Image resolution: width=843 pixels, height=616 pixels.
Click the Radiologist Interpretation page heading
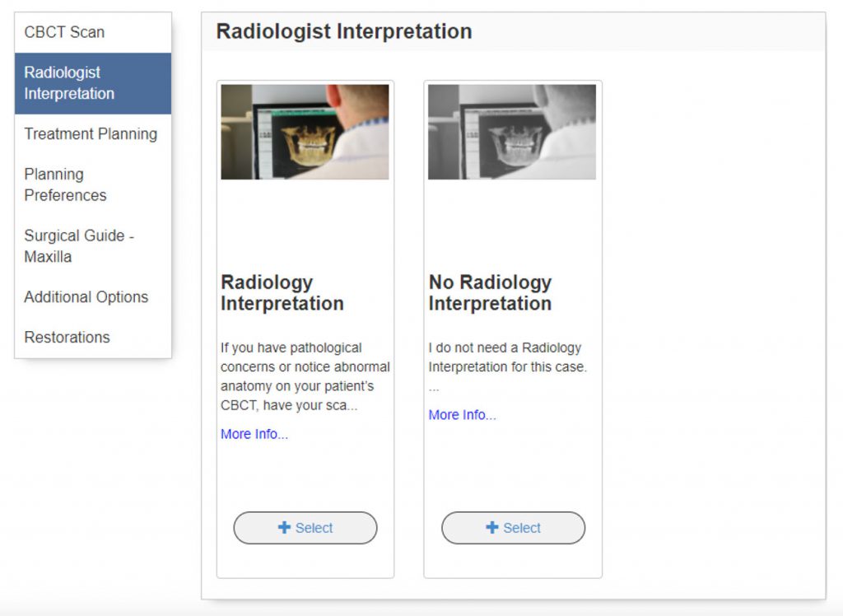point(344,32)
